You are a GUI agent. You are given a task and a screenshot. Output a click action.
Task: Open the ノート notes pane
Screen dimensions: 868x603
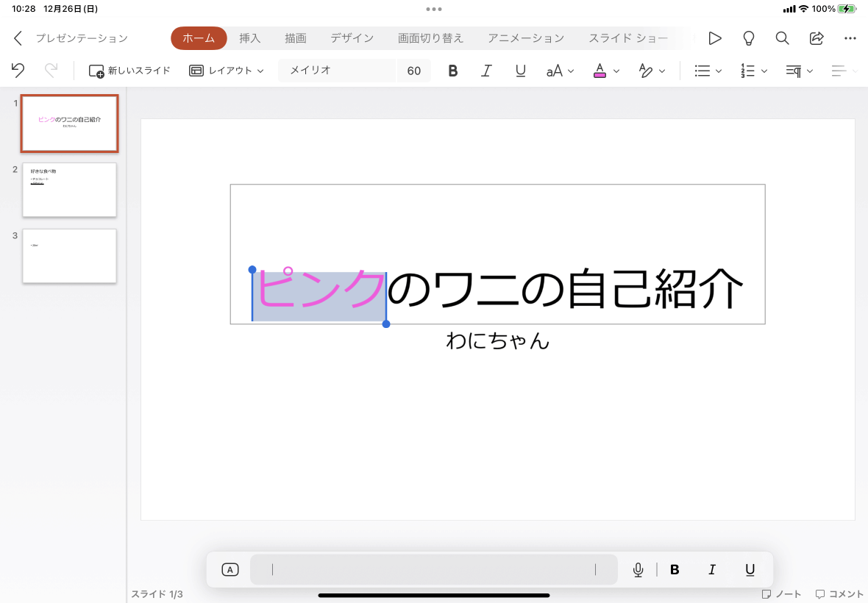click(781, 594)
